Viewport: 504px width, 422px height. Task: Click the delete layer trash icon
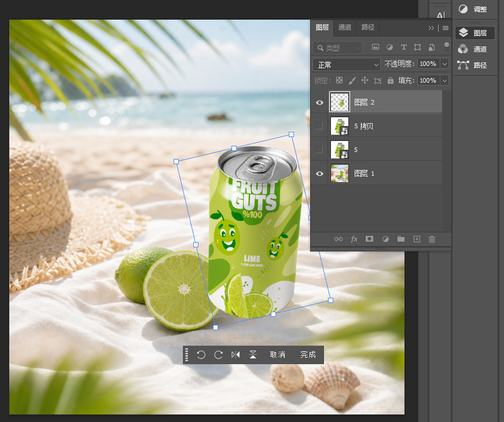[x=432, y=239]
